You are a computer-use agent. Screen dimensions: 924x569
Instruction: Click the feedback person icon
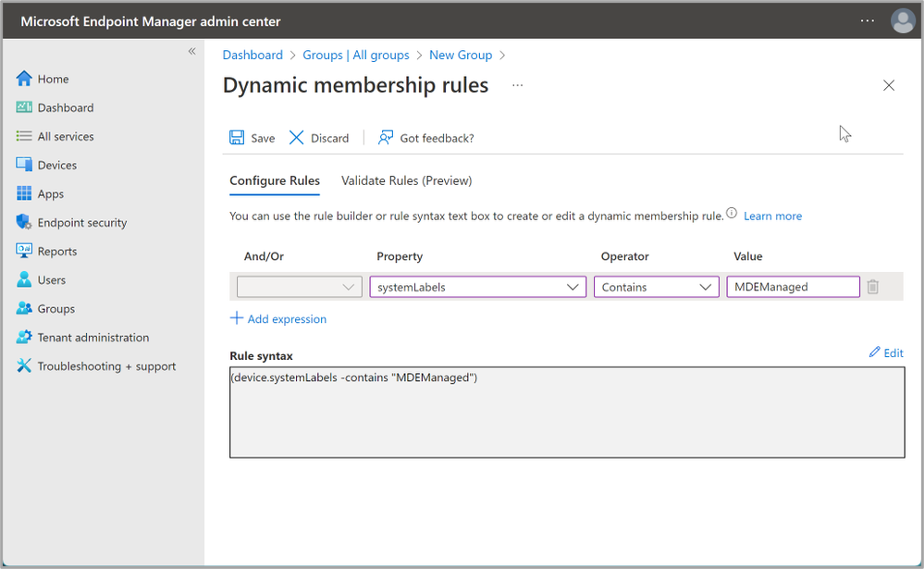[386, 137]
